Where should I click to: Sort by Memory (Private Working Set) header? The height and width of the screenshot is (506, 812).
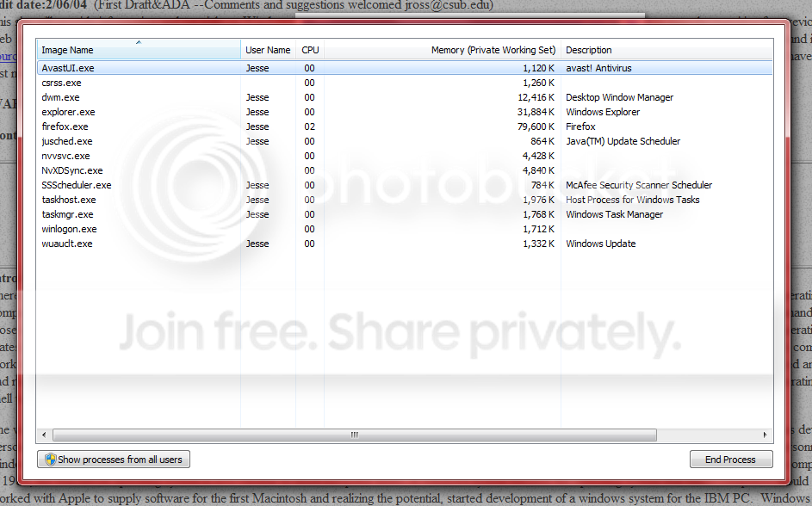[x=443, y=50]
